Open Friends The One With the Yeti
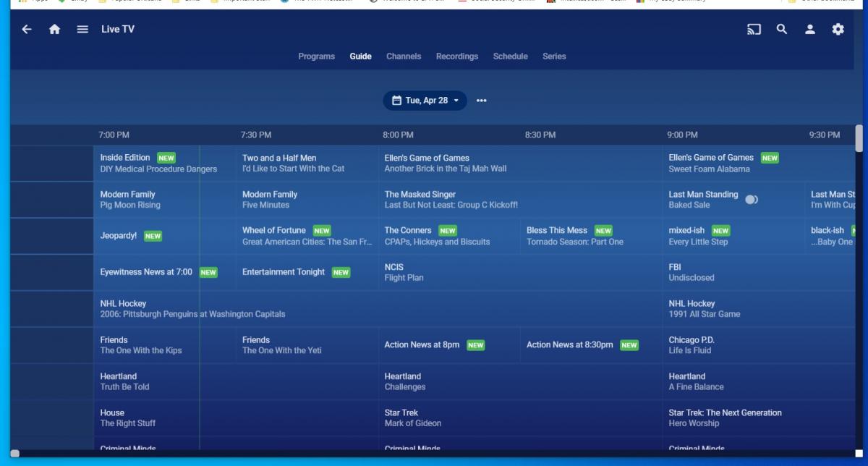Image resolution: width=868 pixels, height=466 pixels. click(x=307, y=345)
